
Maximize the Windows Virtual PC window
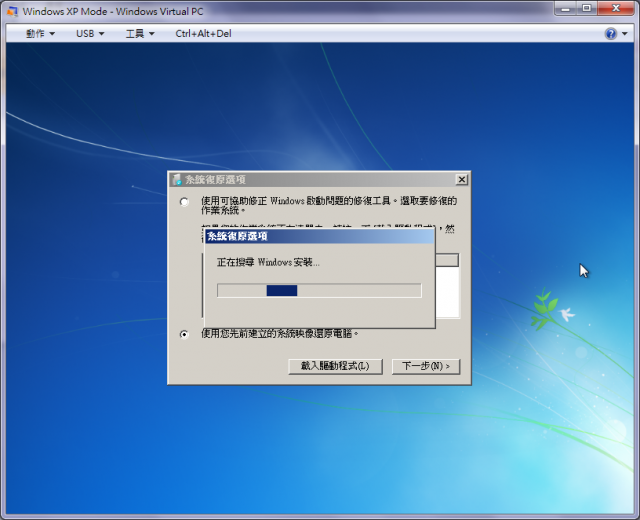click(587, 9)
